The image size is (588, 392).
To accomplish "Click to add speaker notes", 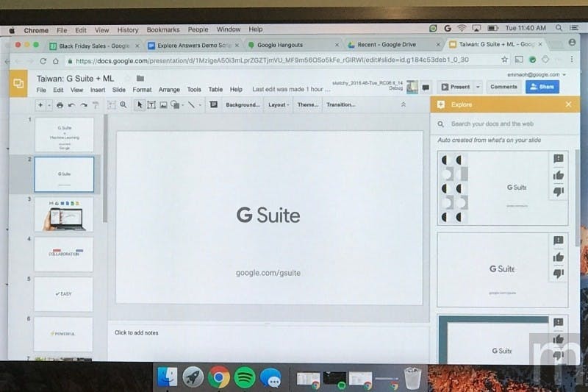I will coord(137,332).
